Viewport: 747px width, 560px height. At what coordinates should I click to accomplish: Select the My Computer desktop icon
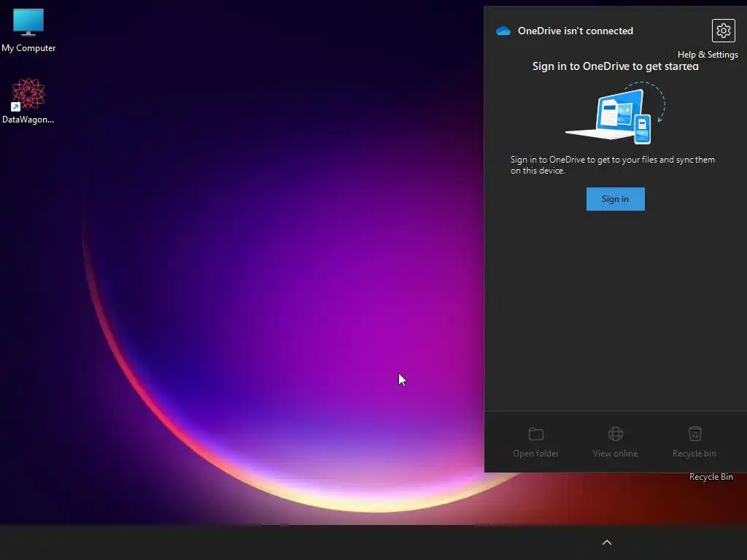click(28, 31)
